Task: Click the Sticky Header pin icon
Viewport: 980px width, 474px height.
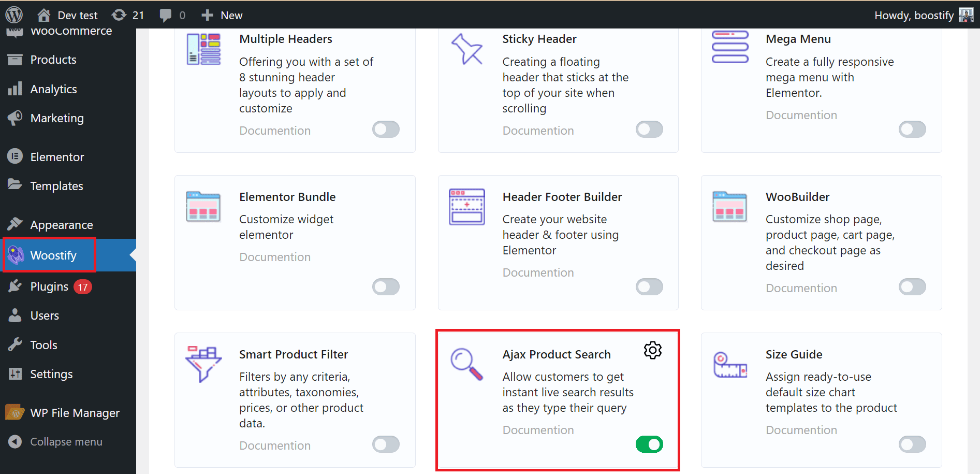Action: click(x=466, y=49)
